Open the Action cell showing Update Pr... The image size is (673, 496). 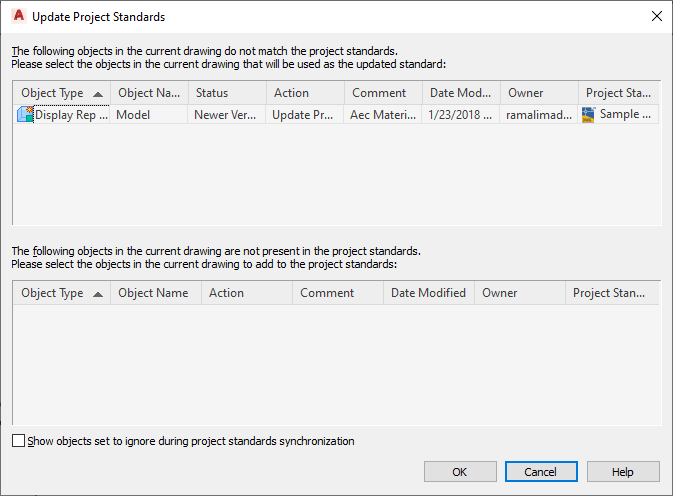304,115
